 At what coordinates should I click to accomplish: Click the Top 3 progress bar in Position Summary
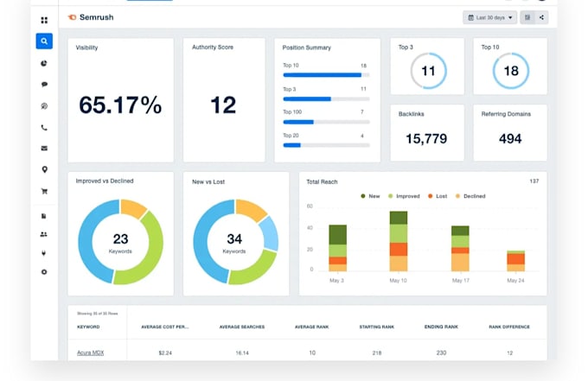pos(326,98)
